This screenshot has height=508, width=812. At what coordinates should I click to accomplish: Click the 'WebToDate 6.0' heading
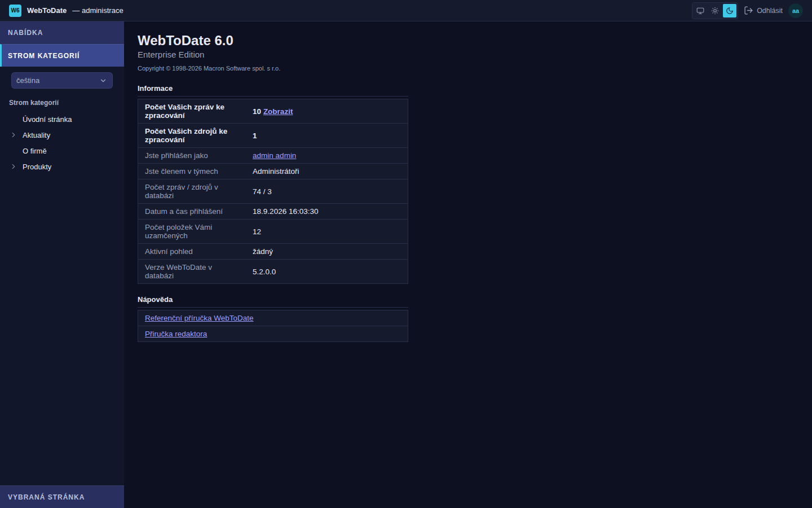click(x=186, y=41)
